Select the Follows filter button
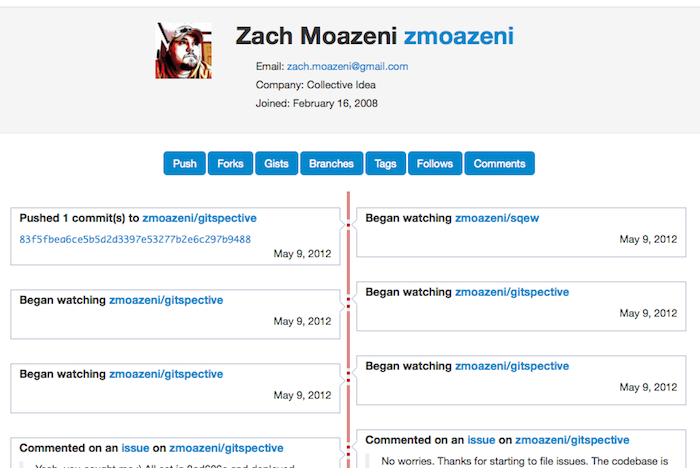This screenshot has height=468, width=700. 435,164
